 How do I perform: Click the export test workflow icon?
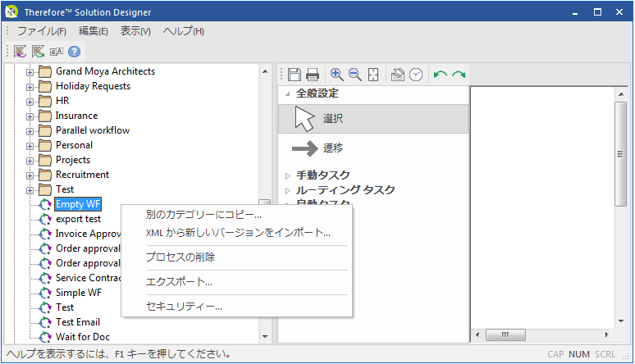tap(45, 219)
